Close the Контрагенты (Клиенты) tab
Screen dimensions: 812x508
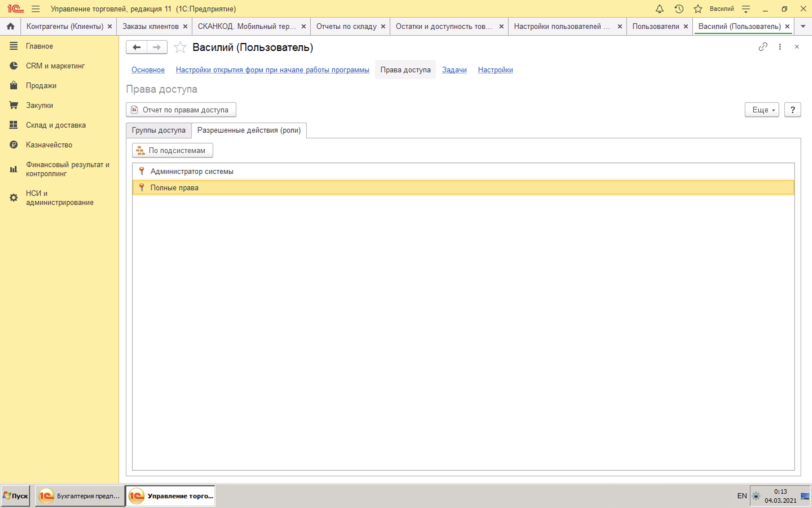[x=110, y=27]
